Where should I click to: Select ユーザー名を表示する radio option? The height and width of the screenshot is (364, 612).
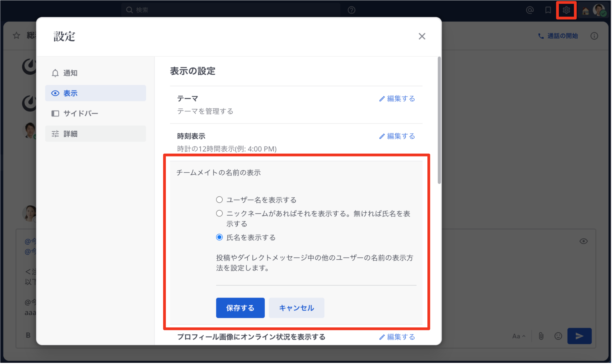click(x=219, y=200)
